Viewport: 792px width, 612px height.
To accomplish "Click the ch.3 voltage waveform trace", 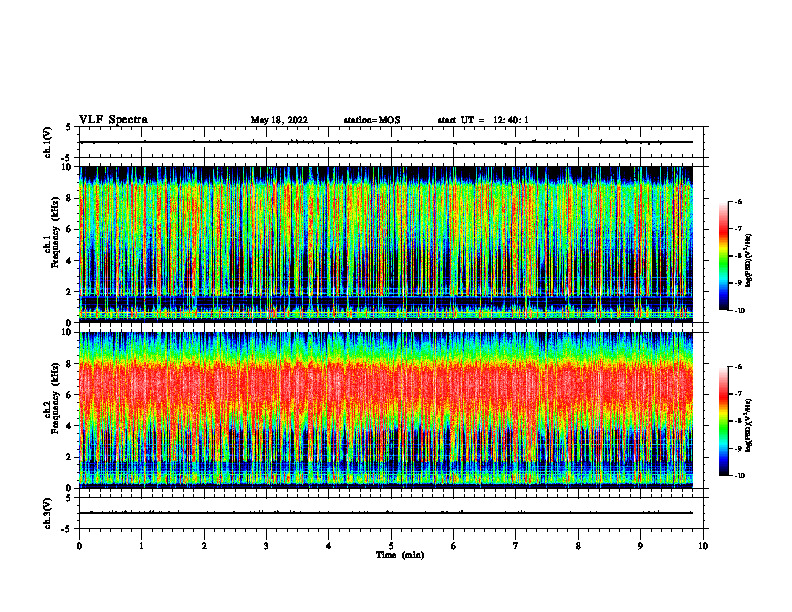I will click(x=386, y=513).
